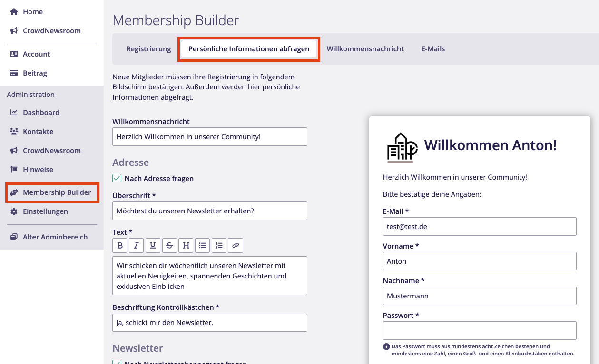Click the Alter Adminbereich link

(x=55, y=237)
